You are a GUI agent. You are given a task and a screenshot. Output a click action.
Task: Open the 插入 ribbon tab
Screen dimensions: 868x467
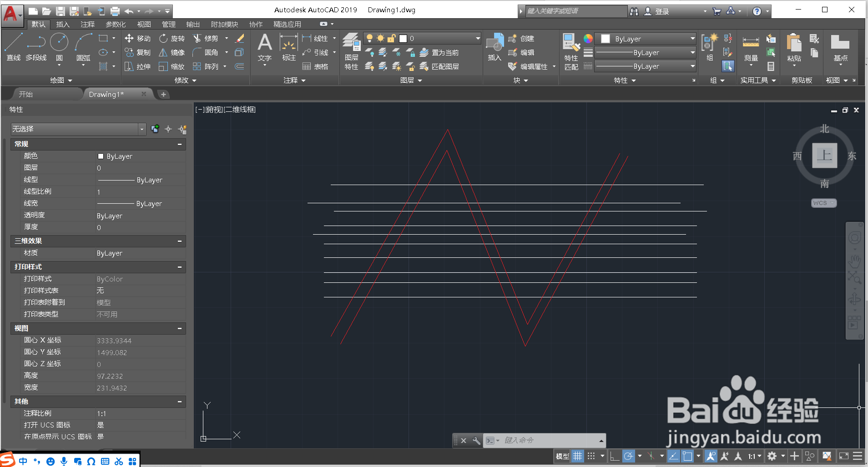pos(63,25)
